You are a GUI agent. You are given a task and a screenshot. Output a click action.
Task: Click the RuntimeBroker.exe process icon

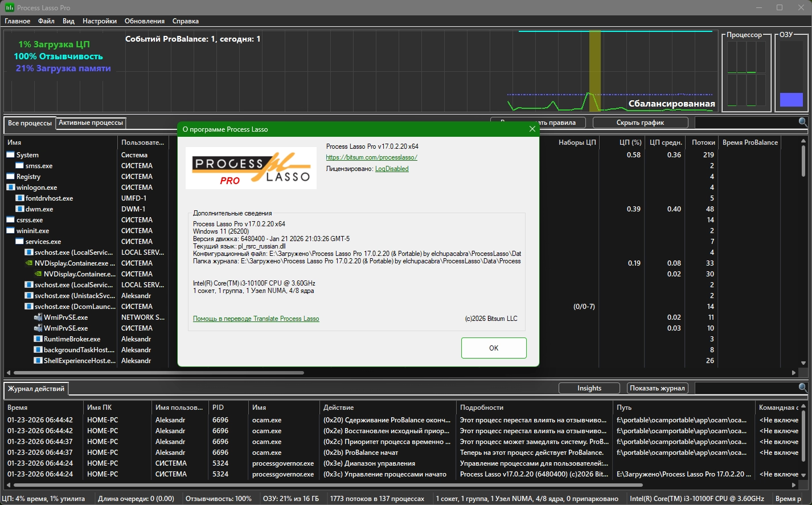[x=38, y=339]
